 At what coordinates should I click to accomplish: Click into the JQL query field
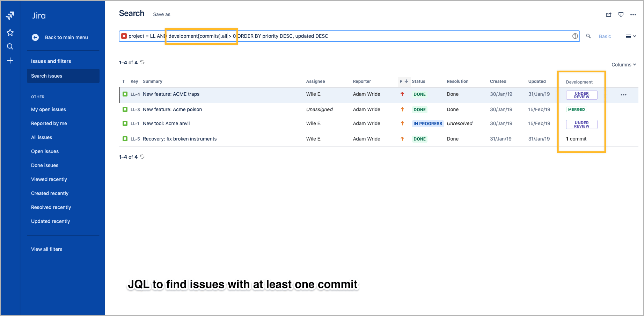click(349, 36)
